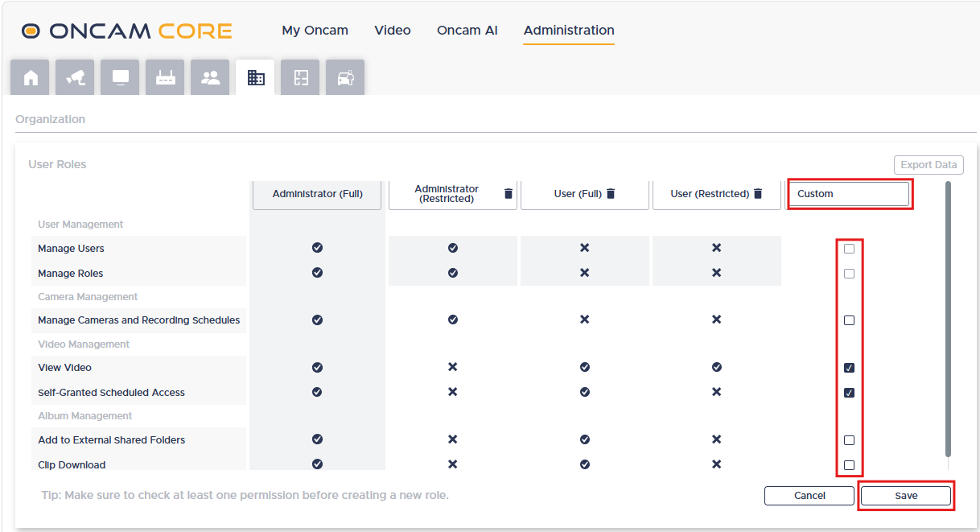Go to My Oncam menu
Screen dimensions: 980x532
315,31
